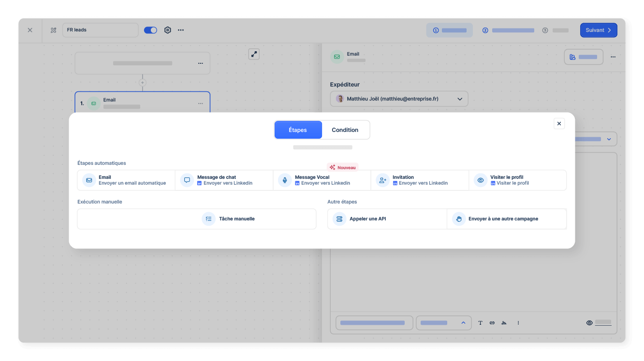
Task: Enable the email preview eye toggle
Action: coord(589,322)
